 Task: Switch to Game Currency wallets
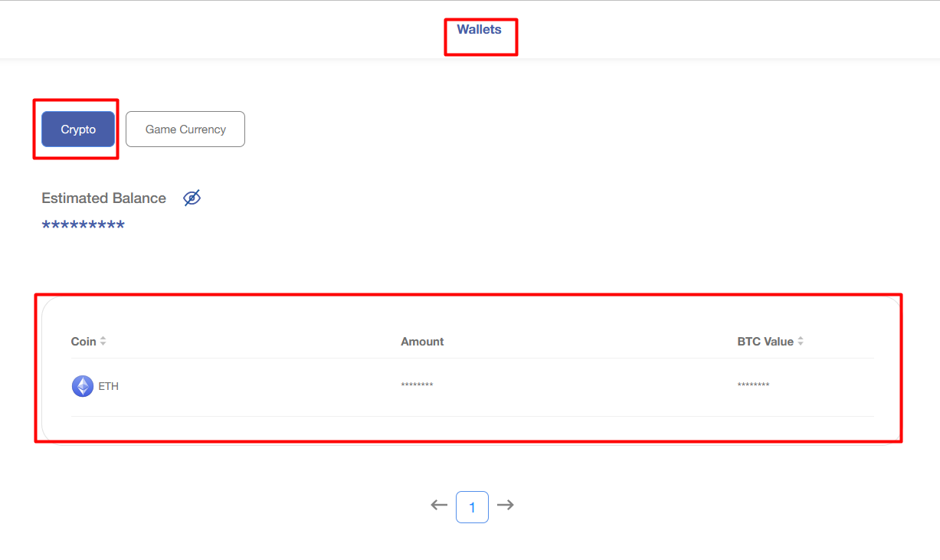click(x=185, y=129)
